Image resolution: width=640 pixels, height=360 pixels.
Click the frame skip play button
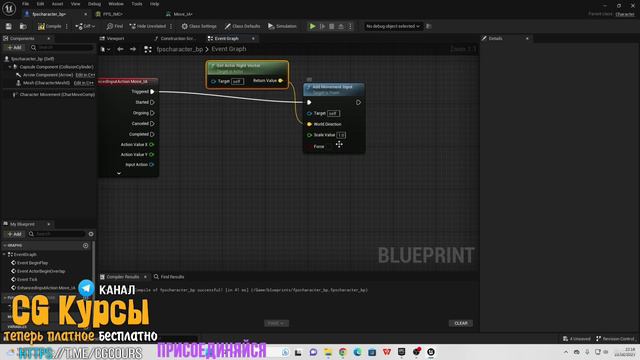[x=322, y=26]
